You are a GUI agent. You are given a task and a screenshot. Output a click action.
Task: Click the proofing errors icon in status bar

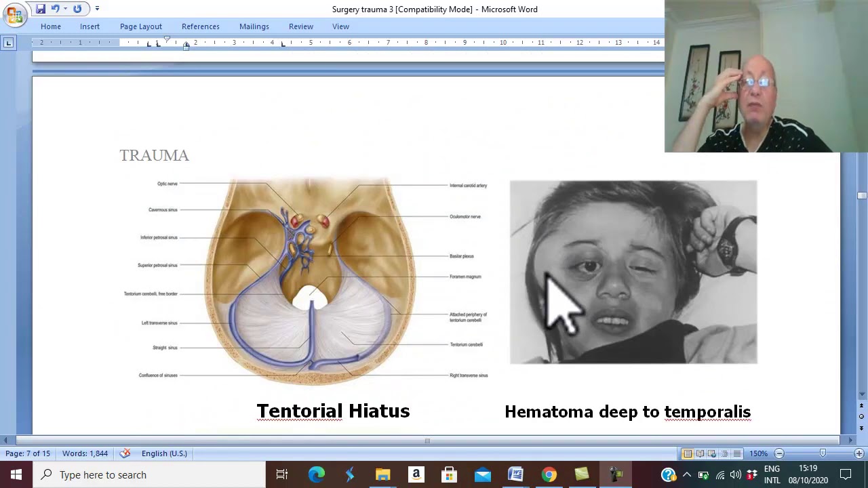click(x=125, y=453)
